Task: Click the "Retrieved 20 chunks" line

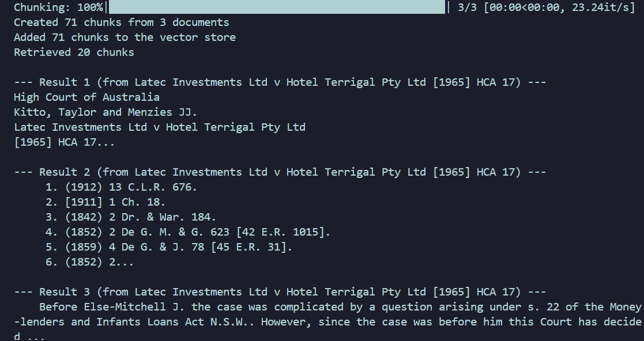Action: point(74,52)
